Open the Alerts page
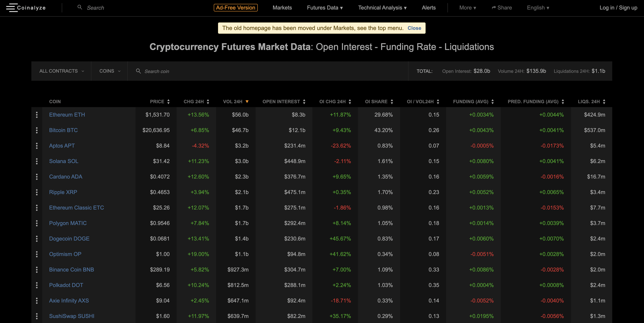The width and height of the screenshot is (644, 323). (428, 8)
